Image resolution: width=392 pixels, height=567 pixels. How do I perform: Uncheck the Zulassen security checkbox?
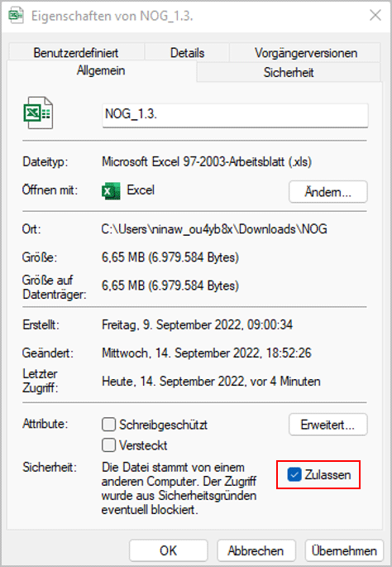pos(294,474)
